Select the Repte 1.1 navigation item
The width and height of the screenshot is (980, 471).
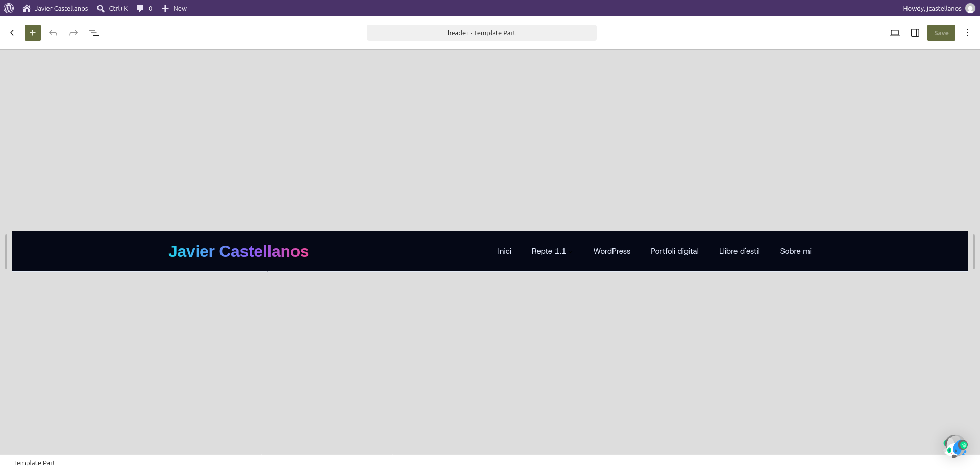pyautogui.click(x=549, y=251)
